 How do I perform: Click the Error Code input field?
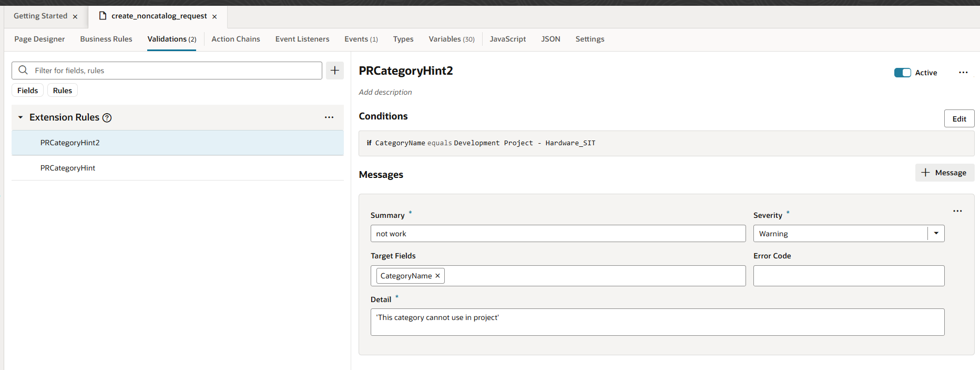[x=849, y=276]
